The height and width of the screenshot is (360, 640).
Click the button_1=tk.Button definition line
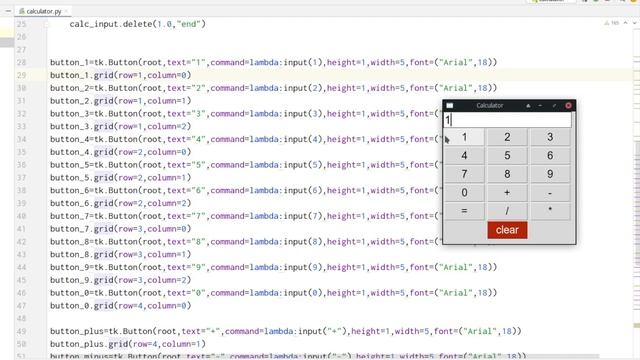click(273, 62)
